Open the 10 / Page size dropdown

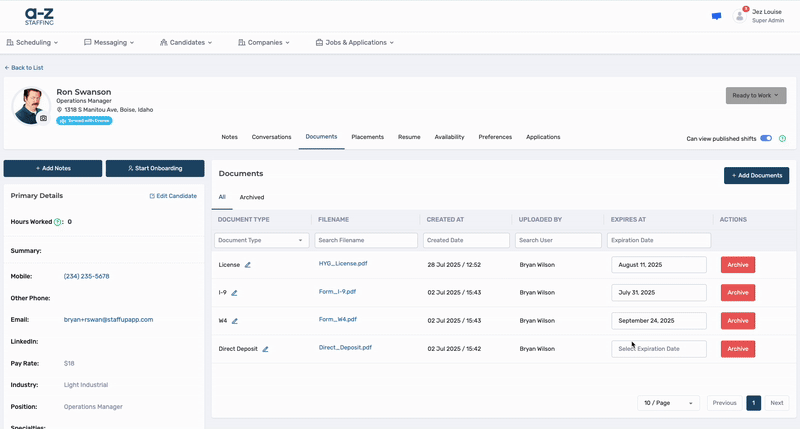tap(668, 403)
